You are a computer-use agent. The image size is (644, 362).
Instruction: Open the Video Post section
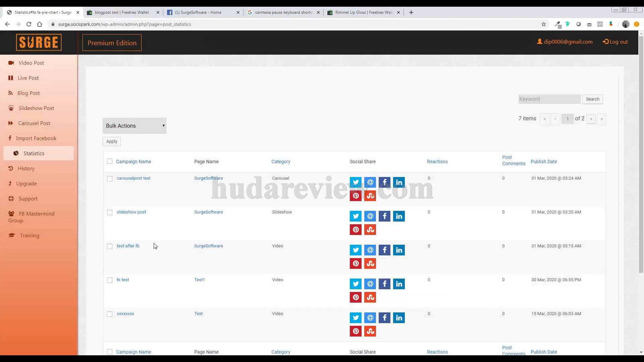point(31,63)
